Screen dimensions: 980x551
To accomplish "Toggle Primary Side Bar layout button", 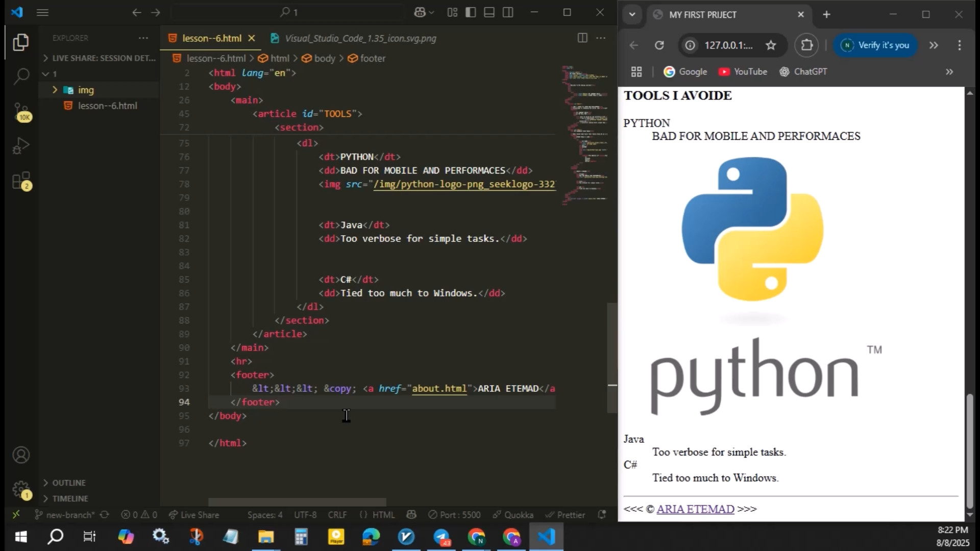I will [x=471, y=12].
